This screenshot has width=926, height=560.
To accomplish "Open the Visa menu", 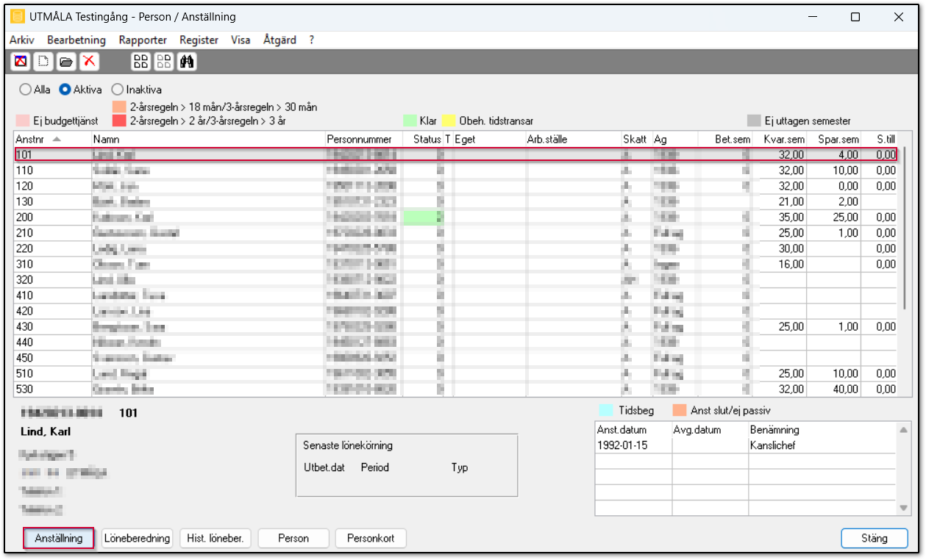I will [x=241, y=40].
